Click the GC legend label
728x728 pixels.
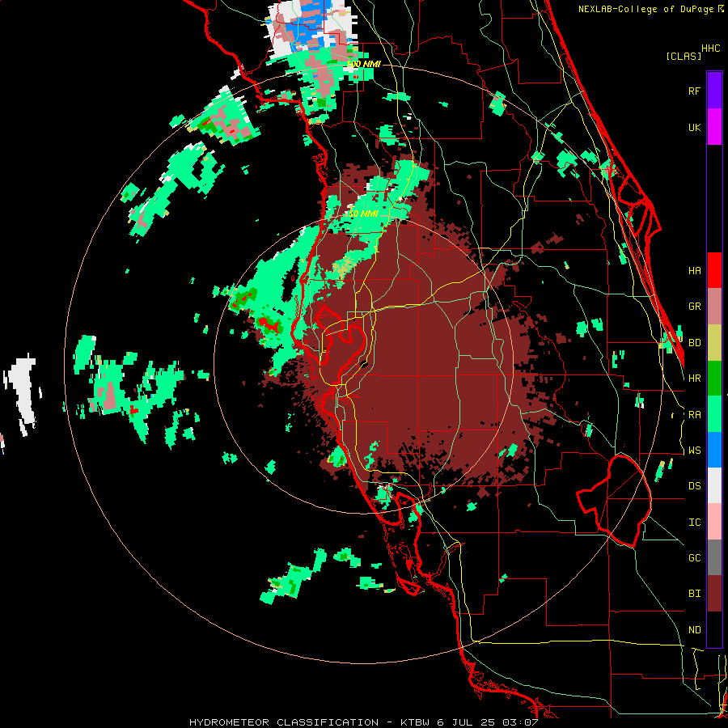click(694, 558)
